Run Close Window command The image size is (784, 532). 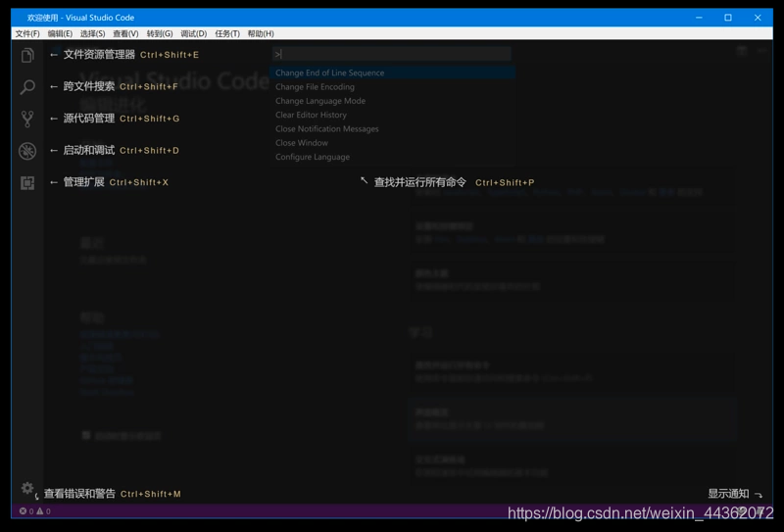tap(392, 142)
